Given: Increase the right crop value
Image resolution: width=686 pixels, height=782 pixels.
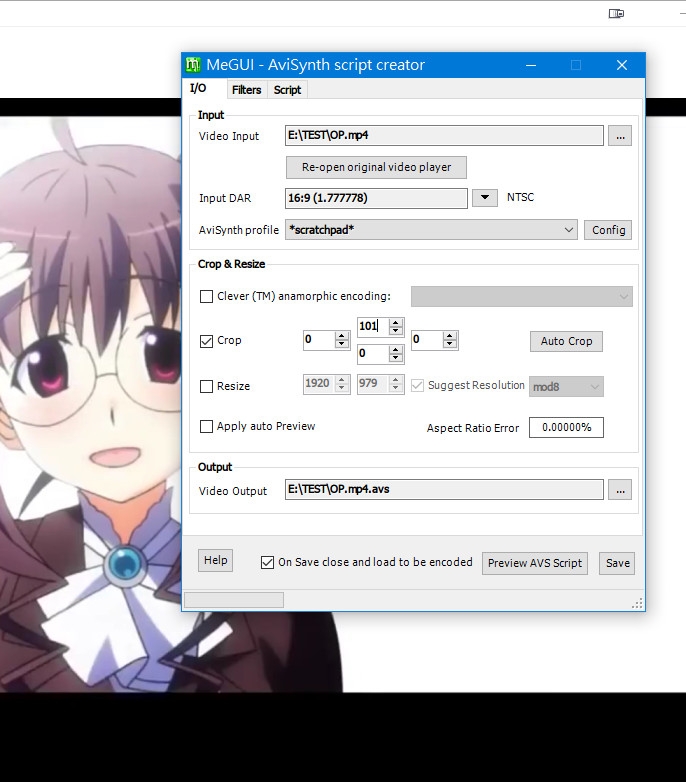Looking at the screenshot, I should pyautogui.click(x=450, y=336).
